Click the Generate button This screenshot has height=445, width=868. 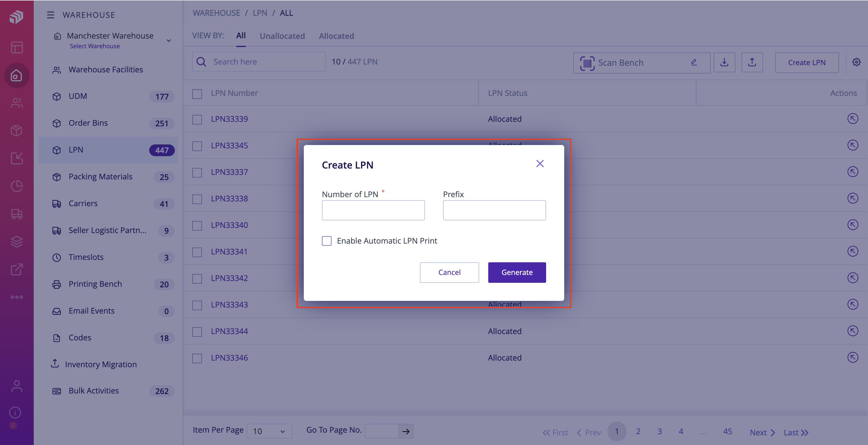(x=517, y=272)
